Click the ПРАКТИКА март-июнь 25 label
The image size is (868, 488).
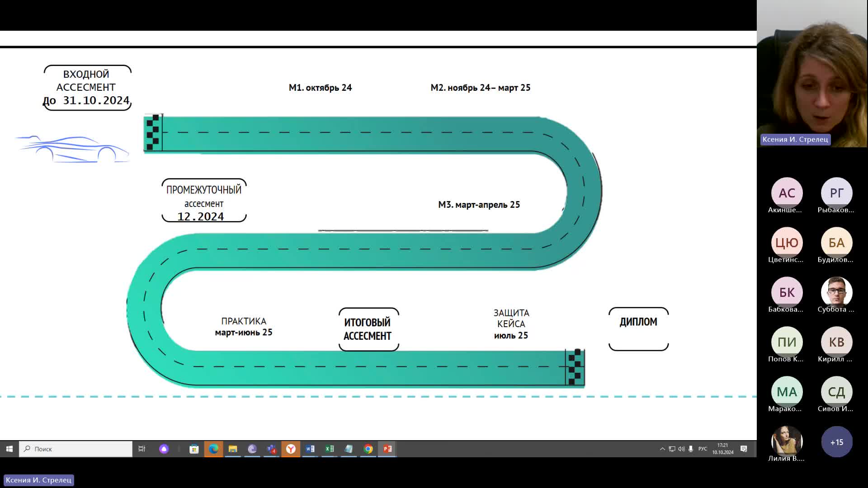tap(243, 327)
